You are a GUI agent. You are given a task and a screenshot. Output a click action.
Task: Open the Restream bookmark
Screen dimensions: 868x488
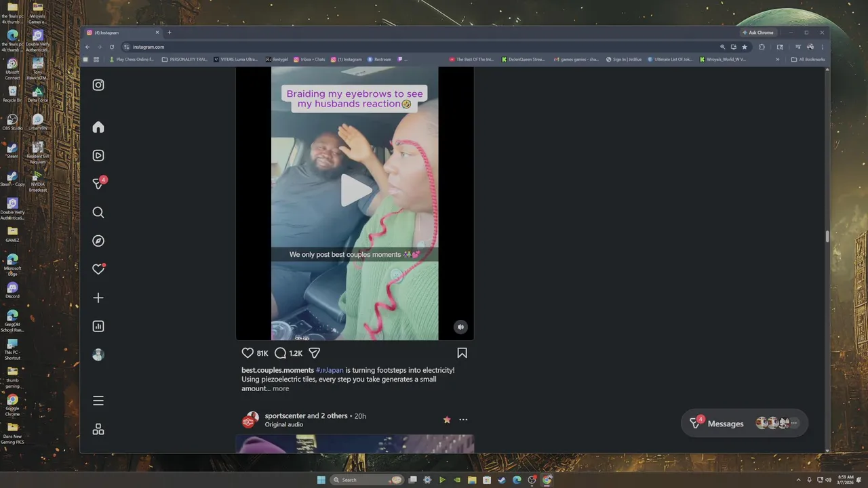click(x=380, y=59)
